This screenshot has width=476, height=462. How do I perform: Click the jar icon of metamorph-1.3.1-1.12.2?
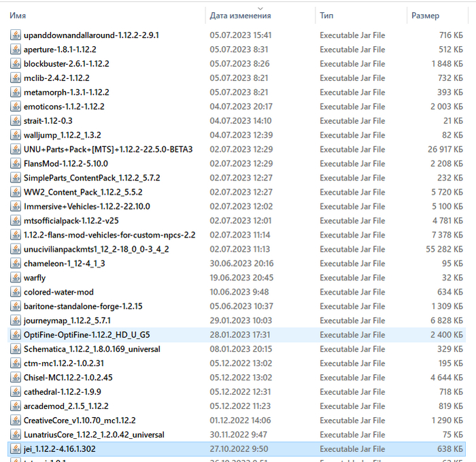(x=16, y=93)
